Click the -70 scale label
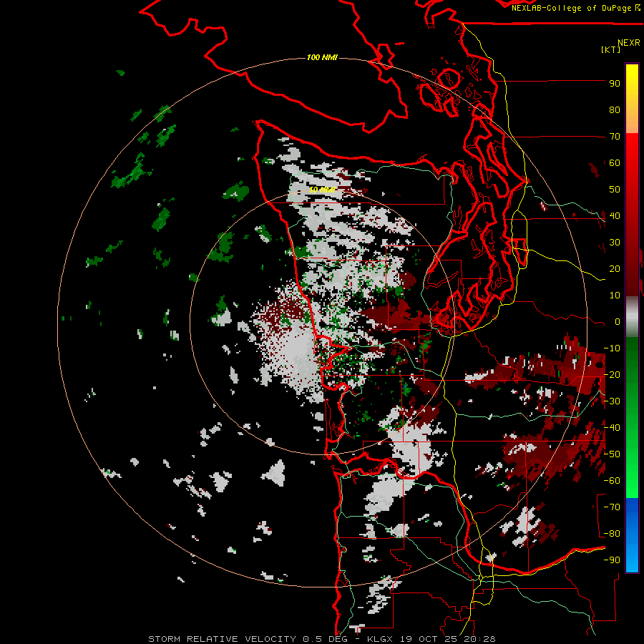644x644 pixels. point(612,507)
